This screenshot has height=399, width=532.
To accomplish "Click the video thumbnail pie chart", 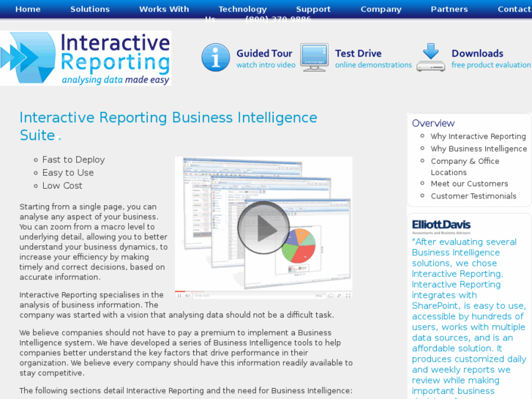I will coord(299,246).
